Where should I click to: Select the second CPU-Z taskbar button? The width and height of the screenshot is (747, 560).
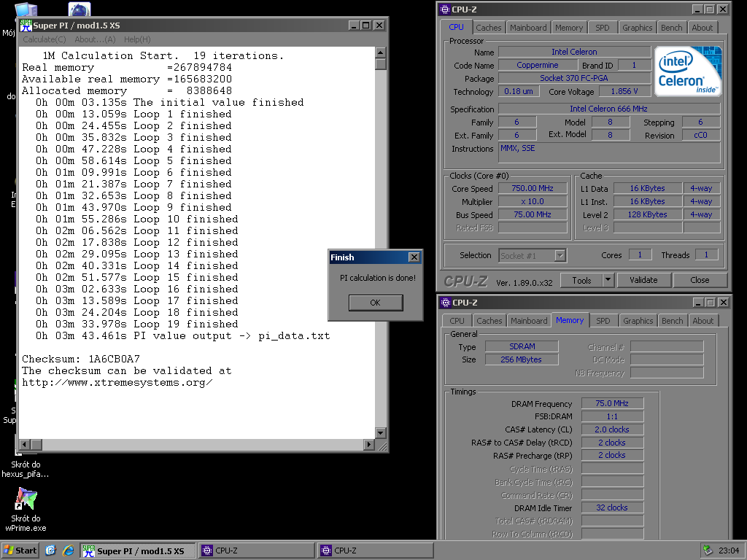point(376,551)
